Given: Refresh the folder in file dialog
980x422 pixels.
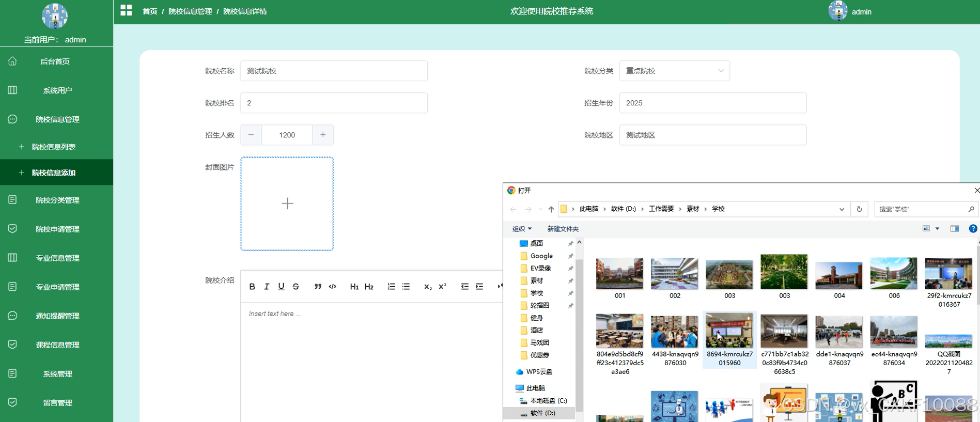Looking at the screenshot, I should click(860, 209).
